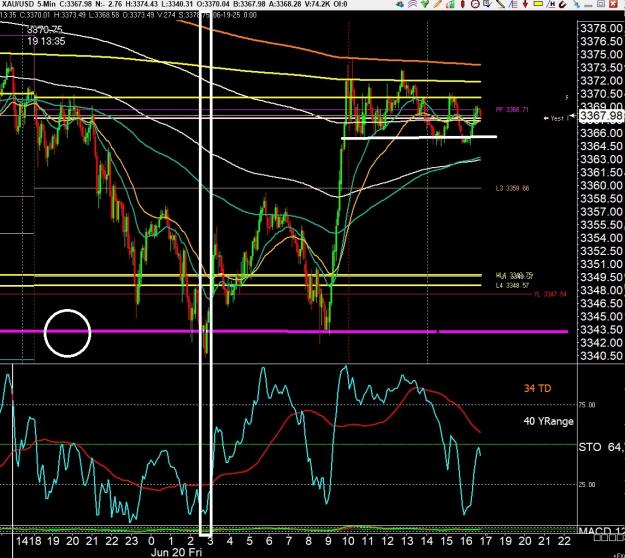Viewport: 625px width, 558px height.
Task: Close the chart with red X
Action: coord(613,4)
